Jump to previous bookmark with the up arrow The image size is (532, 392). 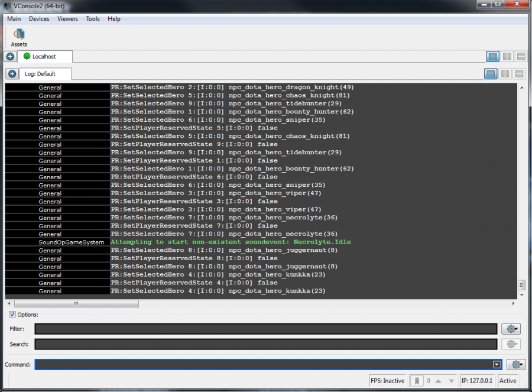(439, 381)
